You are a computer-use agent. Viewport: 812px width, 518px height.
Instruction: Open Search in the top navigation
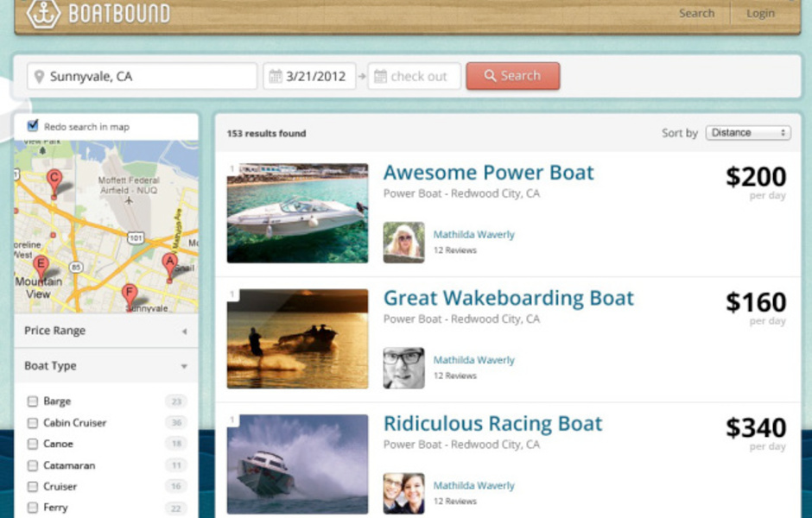point(696,14)
